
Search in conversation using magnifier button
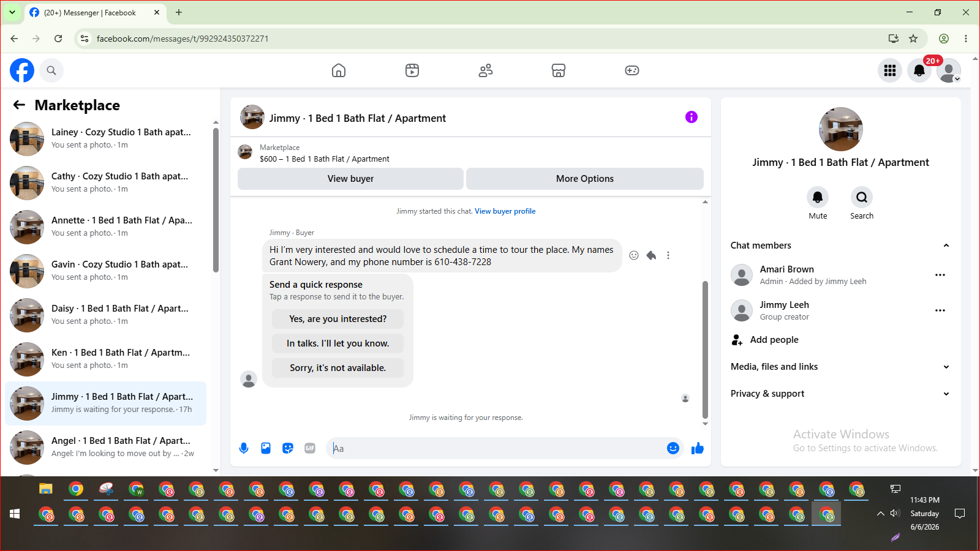(862, 197)
